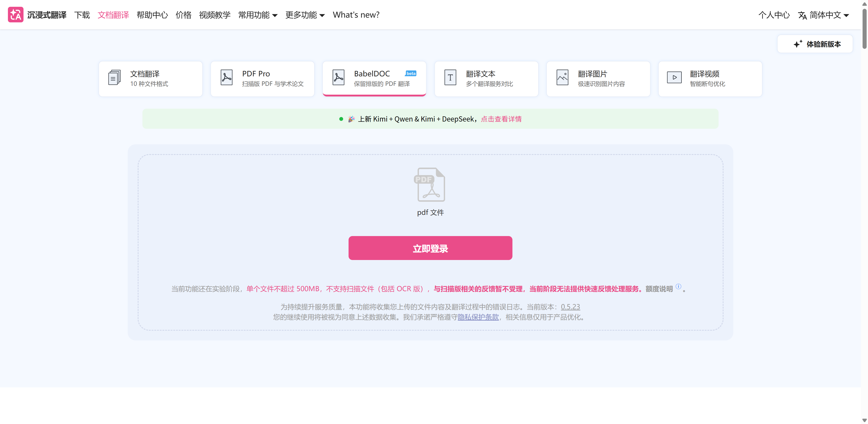The width and height of the screenshot is (868, 424).
Task: Click the Immersive Translate logo icon
Action: point(16,15)
